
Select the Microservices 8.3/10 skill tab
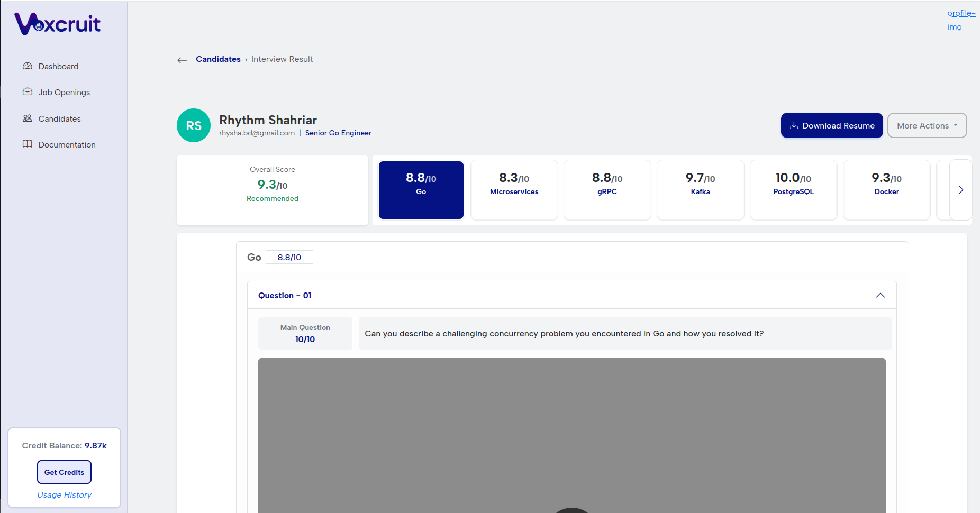[x=514, y=190]
